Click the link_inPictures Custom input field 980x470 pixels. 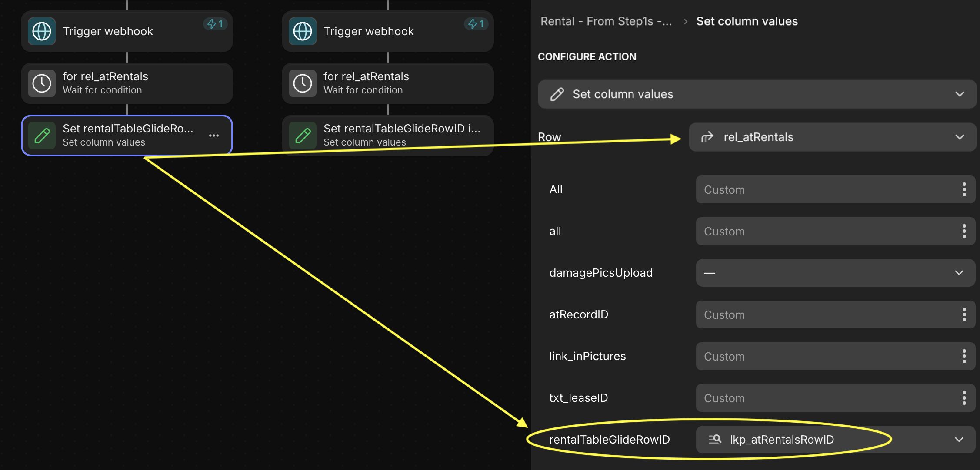[826, 356]
